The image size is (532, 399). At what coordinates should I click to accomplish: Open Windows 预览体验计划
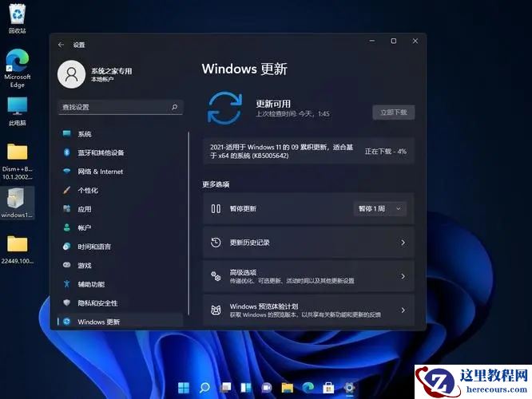pos(308,310)
